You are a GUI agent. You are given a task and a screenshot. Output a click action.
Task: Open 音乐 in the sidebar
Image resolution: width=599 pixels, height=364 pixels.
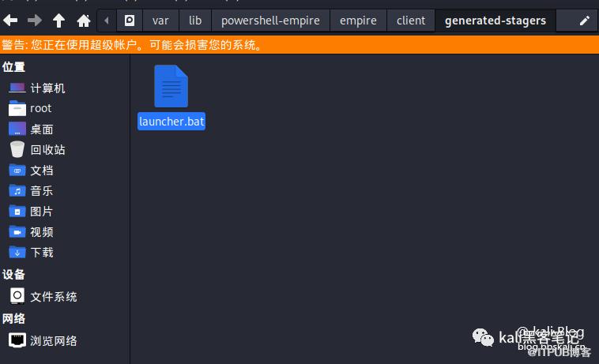(x=42, y=191)
